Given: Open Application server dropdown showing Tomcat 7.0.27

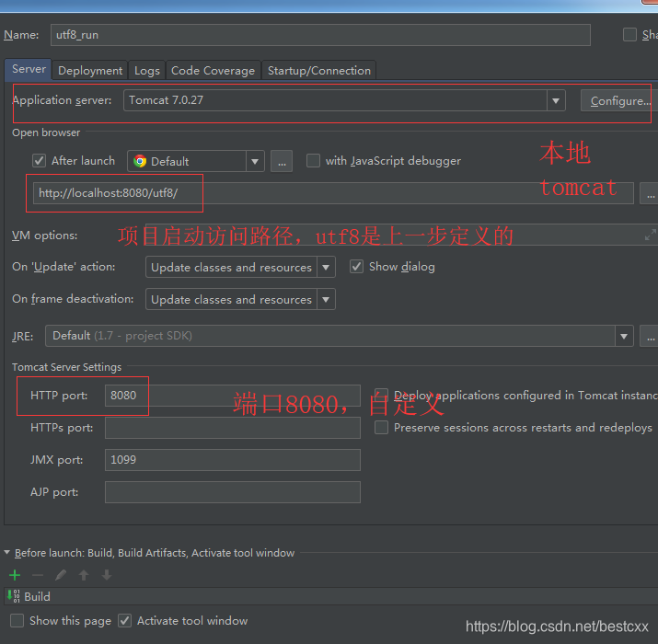Looking at the screenshot, I should click(x=344, y=100).
